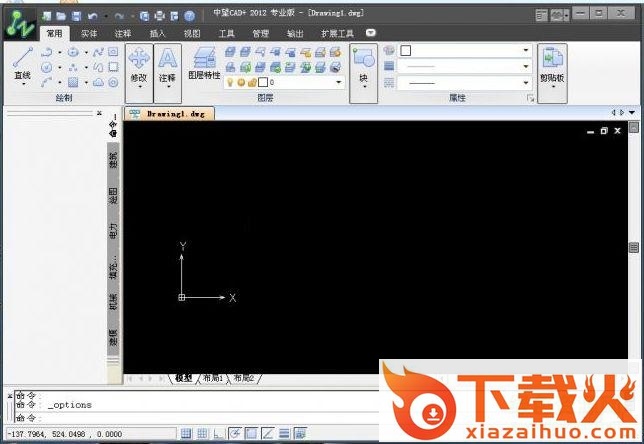The width and height of the screenshot is (644, 444).
Task: Restore the inner drawing window
Action: tap(604, 131)
